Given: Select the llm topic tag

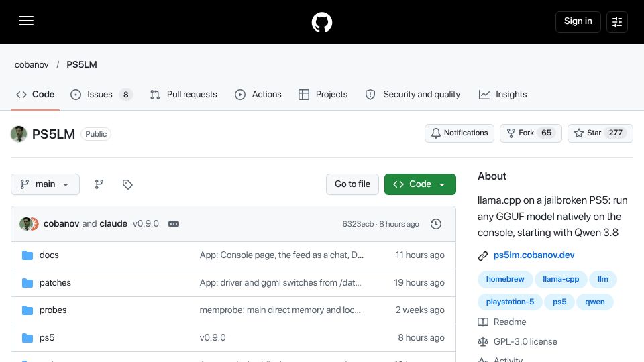Looking at the screenshot, I should pos(603,279).
